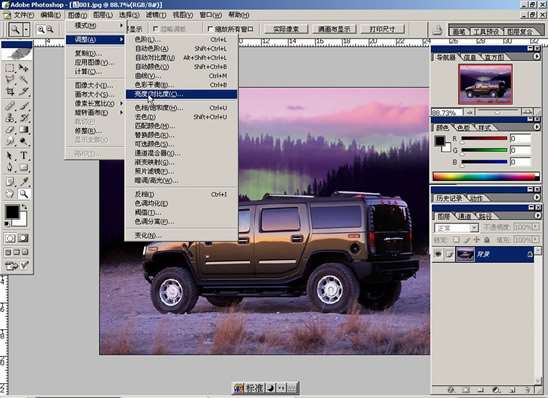548x398 pixels.
Task: Open the zoom tool preset picker arrow
Action: (x=27, y=29)
